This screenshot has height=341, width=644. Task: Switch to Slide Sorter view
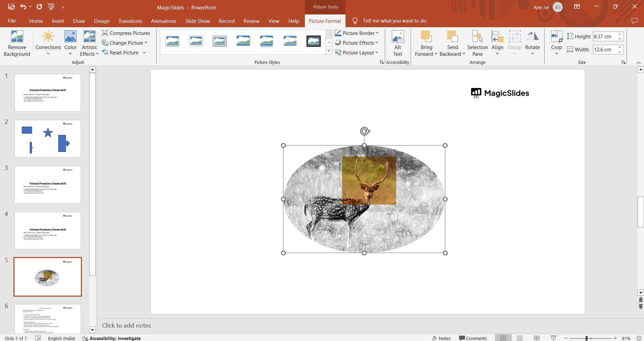pyautogui.click(x=520, y=338)
